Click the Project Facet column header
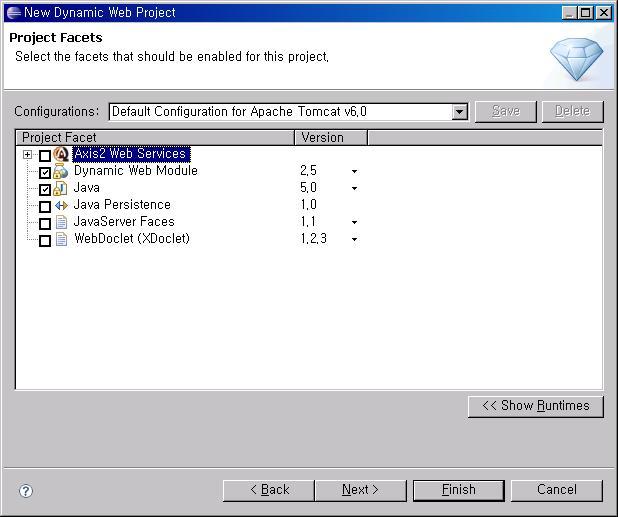 [156, 138]
